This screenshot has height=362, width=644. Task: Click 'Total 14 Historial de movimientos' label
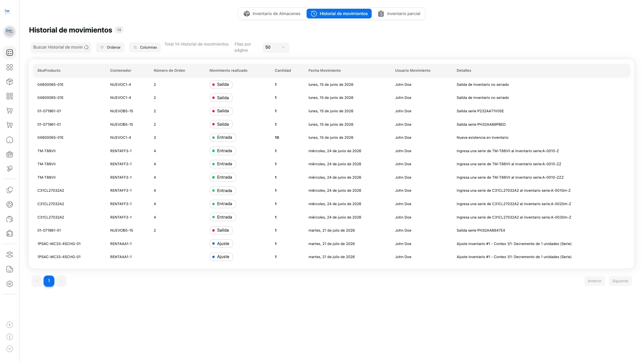196,44
